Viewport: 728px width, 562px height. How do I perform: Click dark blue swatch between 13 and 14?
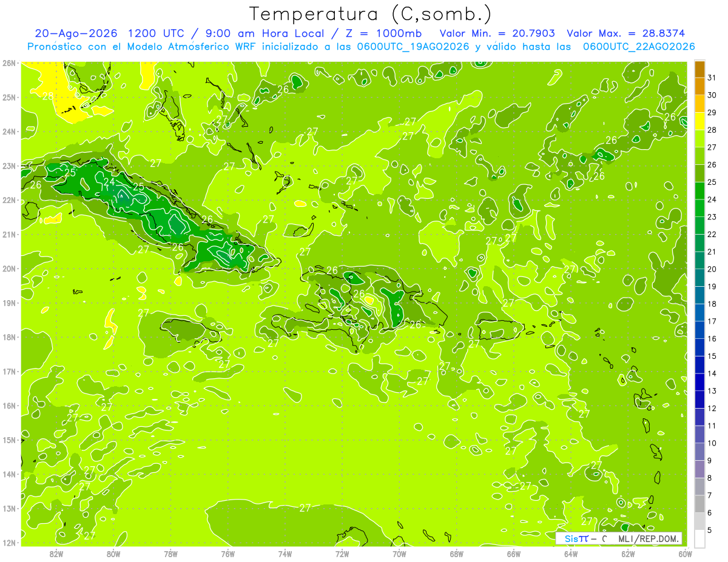[699, 382]
